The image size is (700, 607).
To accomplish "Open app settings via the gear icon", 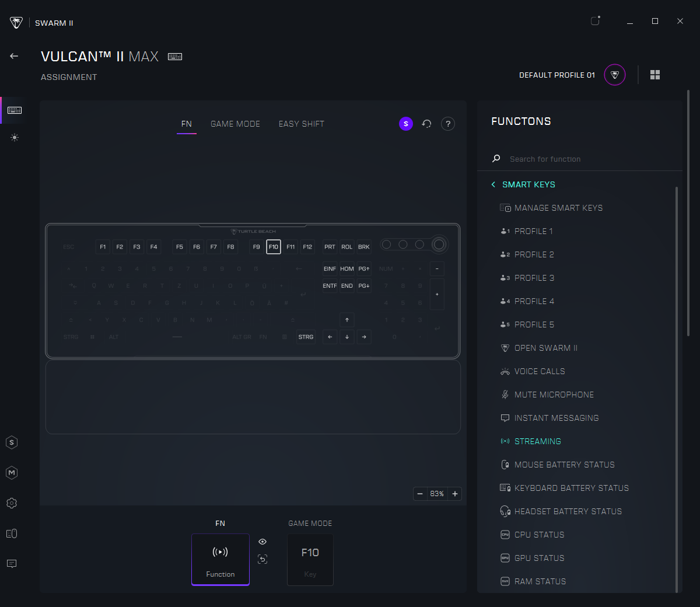I will click(x=12, y=503).
